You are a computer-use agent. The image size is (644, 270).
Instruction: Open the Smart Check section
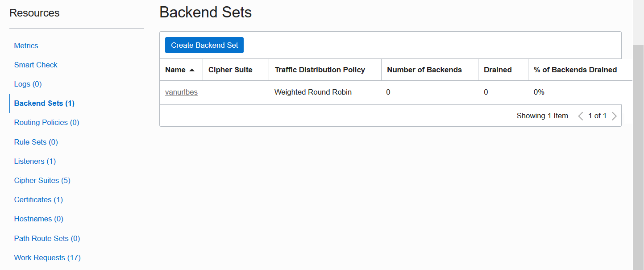[x=36, y=65]
